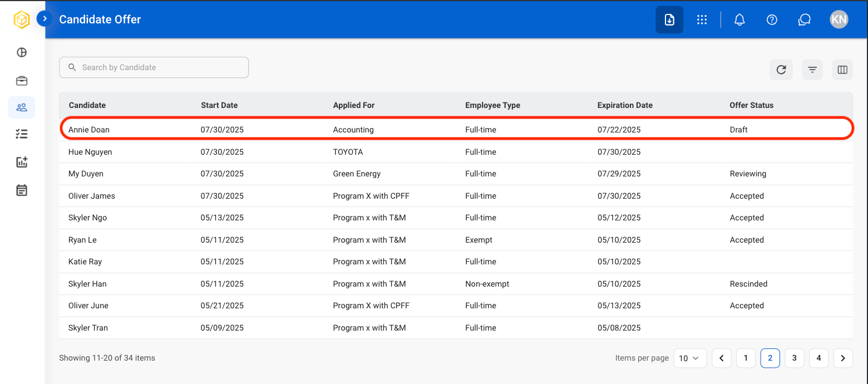Go to previous page arrow

[x=722, y=358]
